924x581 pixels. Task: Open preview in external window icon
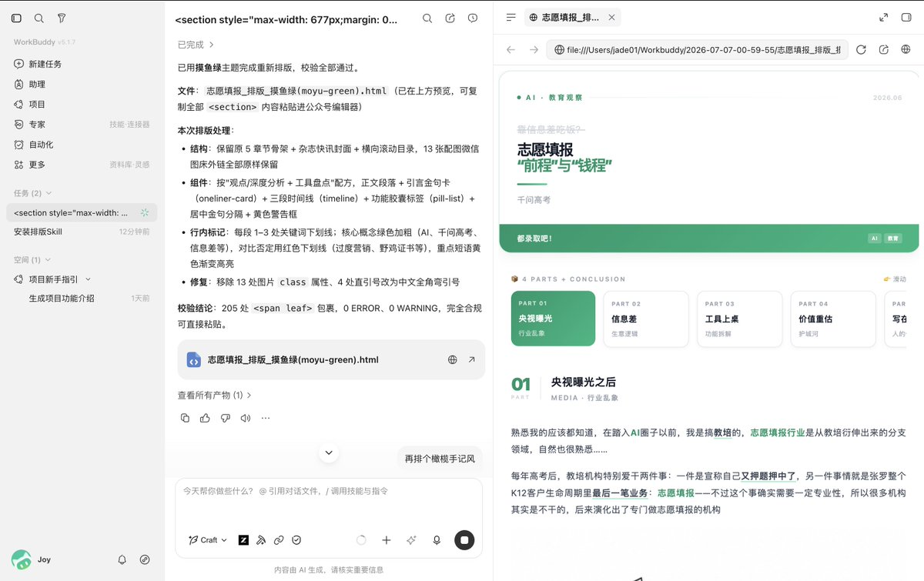[884, 49]
